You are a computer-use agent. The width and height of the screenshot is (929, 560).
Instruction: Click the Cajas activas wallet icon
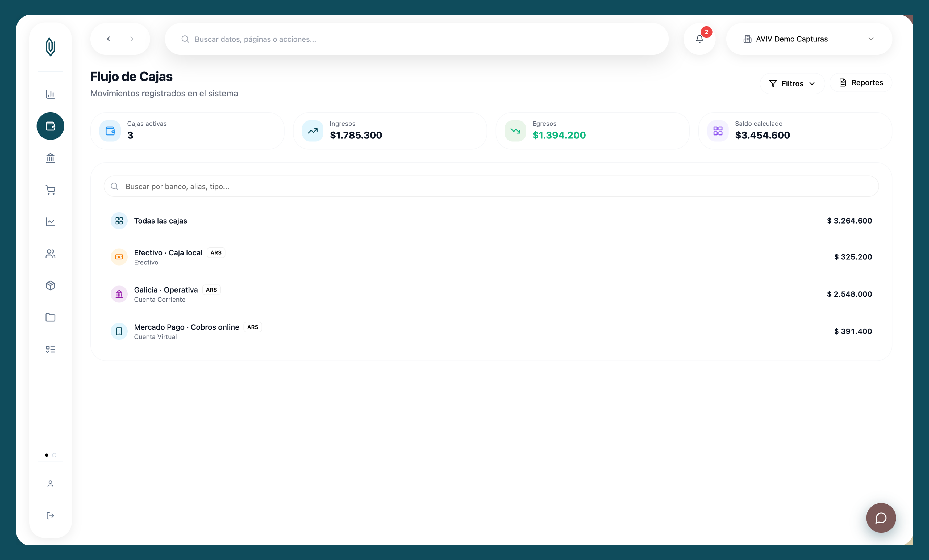(110, 131)
